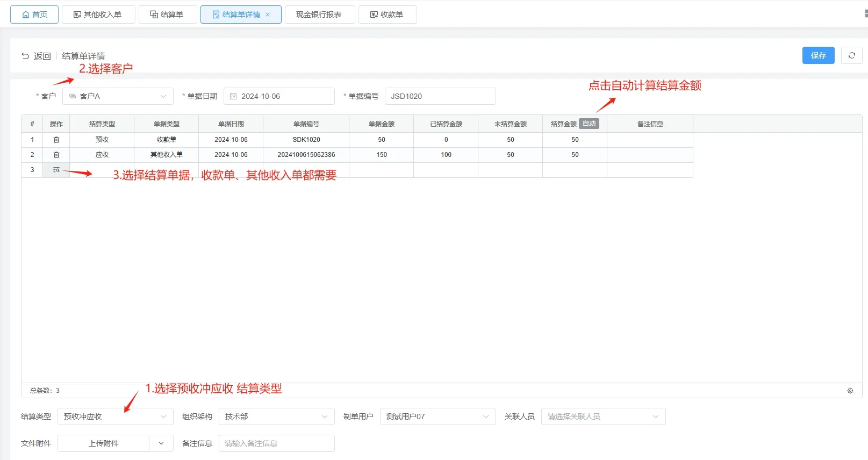Image resolution: width=868 pixels, height=460 pixels.
Task: Click the 首页 tab house icon
Action: 26,15
